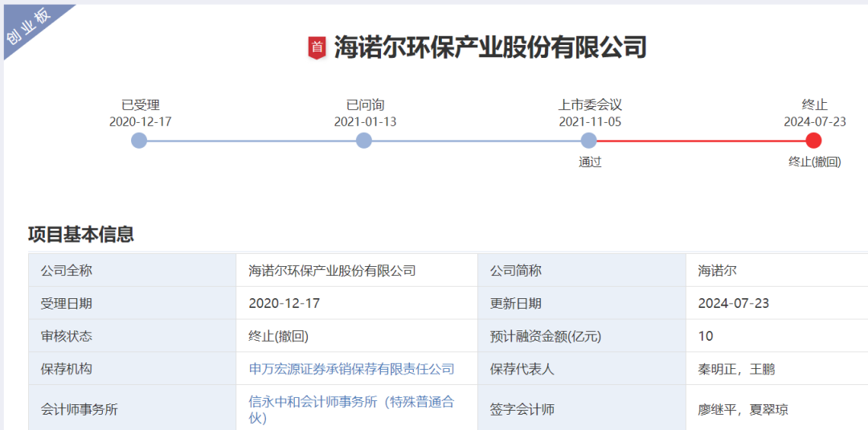Select the 已问询 timeline node
The width and height of the screenshot is (868, 430).
364,141
